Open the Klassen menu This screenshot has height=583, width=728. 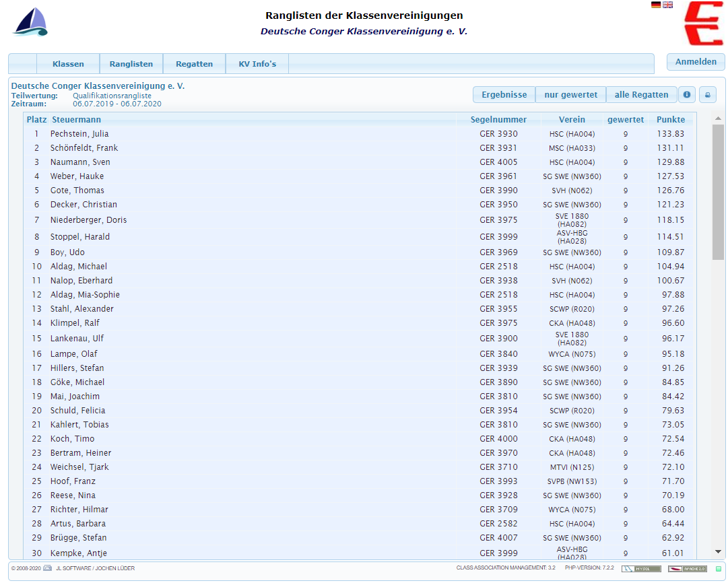68,64
